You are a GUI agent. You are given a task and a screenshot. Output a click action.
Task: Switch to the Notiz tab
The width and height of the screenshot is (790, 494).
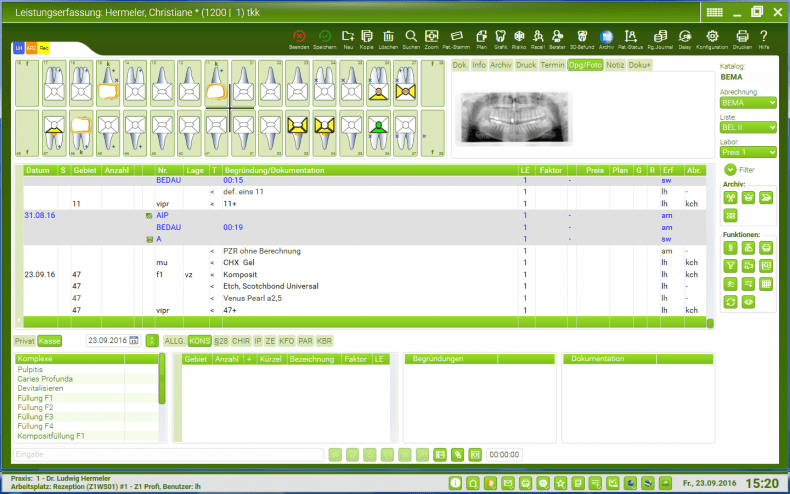coord(615,65)
